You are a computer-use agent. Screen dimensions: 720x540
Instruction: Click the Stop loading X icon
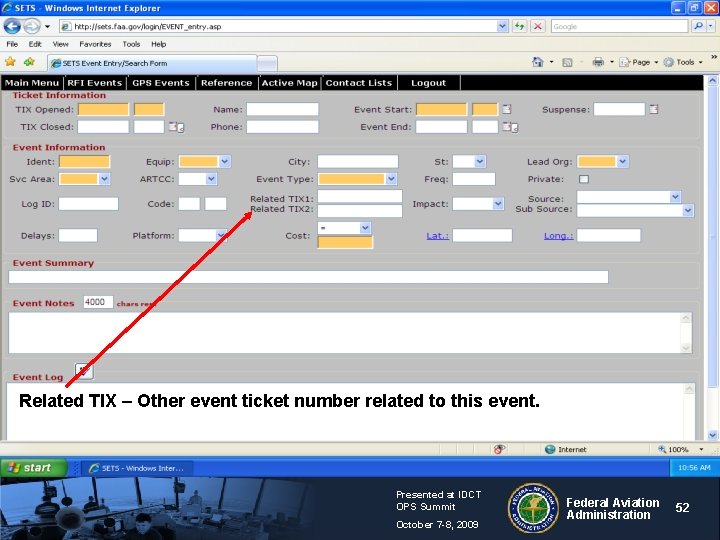point(538,26)
